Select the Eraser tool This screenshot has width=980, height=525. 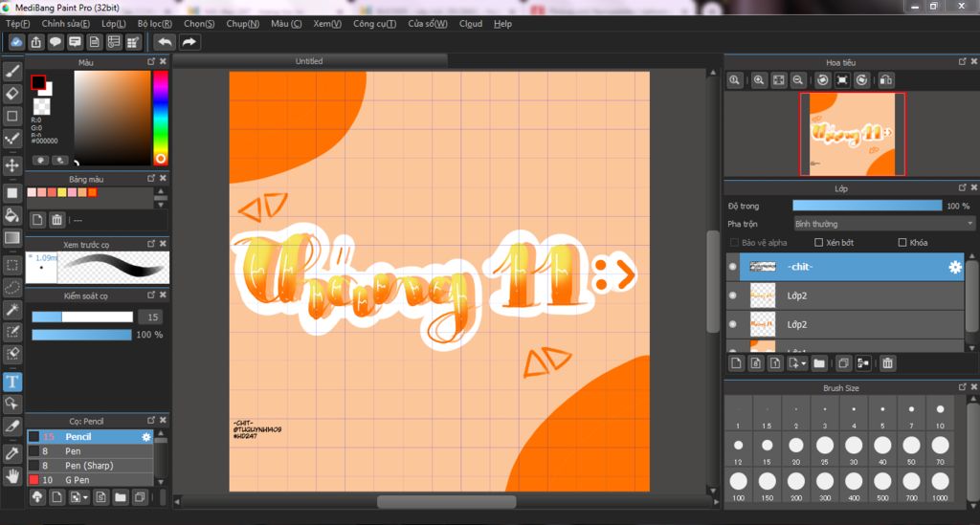point(12,94)
